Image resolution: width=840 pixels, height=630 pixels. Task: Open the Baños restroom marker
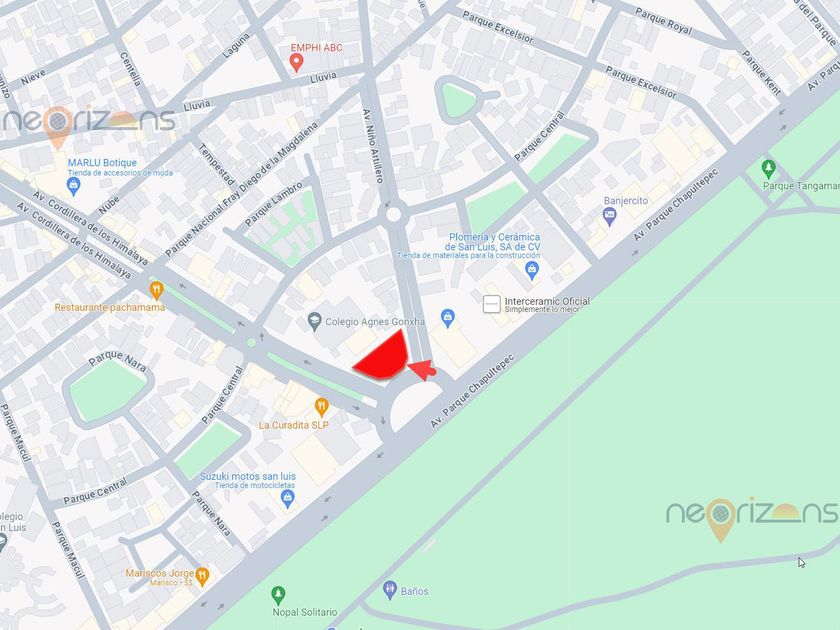[x=390, y=590]
